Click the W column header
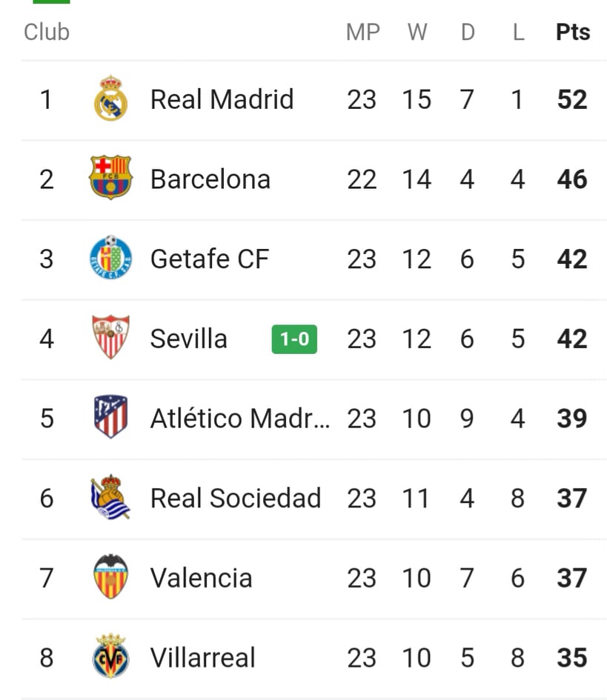Screen dimensions: 607x700 click(x=417, y=32)
